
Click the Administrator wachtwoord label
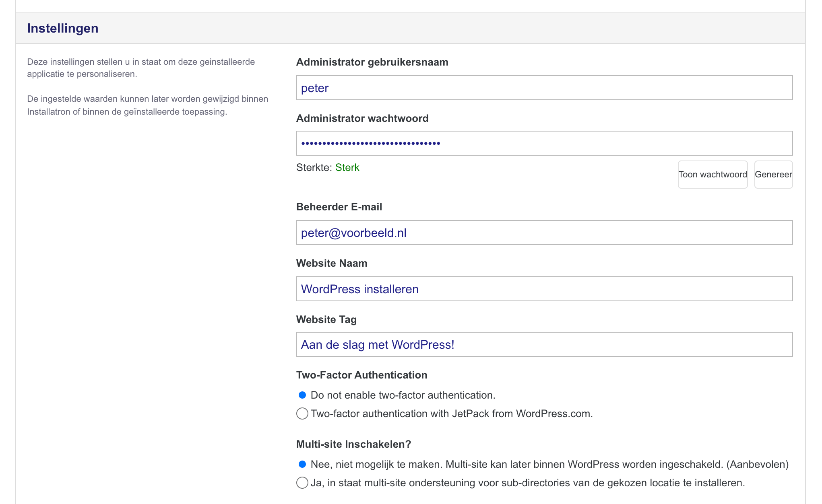click(362, 118)
